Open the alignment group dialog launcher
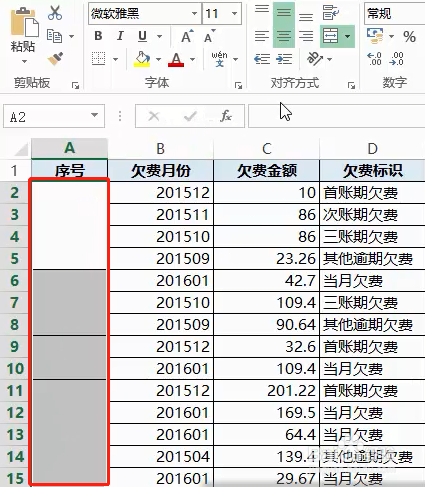Viewport: 425px width, 487px height. click(351, 86)
